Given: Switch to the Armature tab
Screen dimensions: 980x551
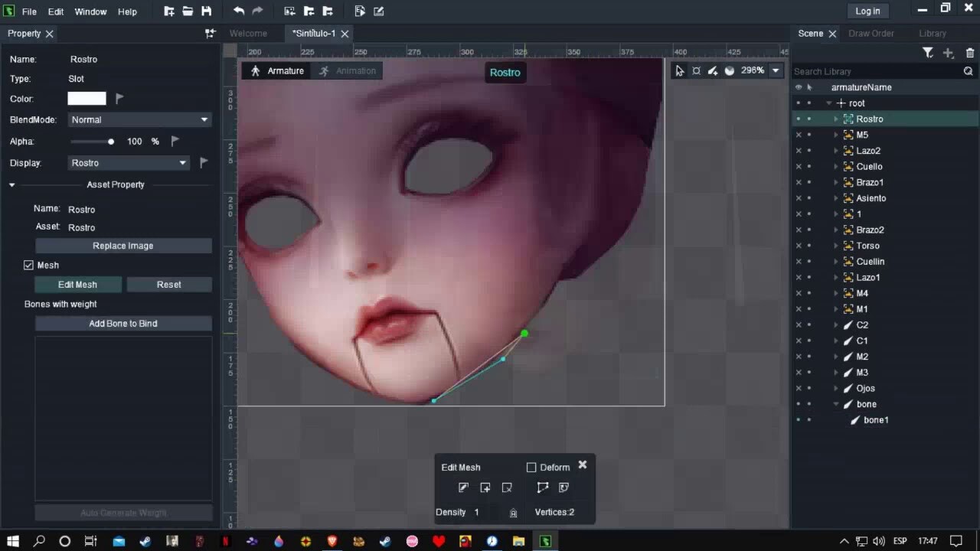Looking at the screenshot, I should (285, 70).
